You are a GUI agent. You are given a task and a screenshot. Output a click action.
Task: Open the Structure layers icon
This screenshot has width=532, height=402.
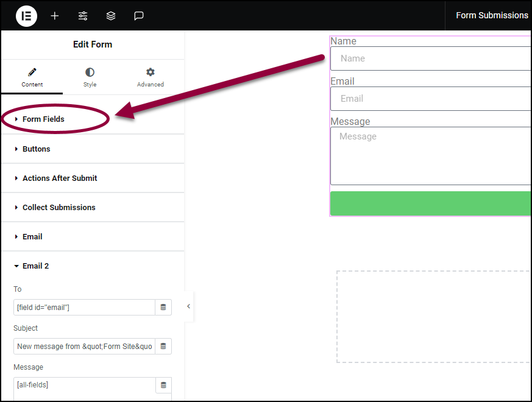111,16
